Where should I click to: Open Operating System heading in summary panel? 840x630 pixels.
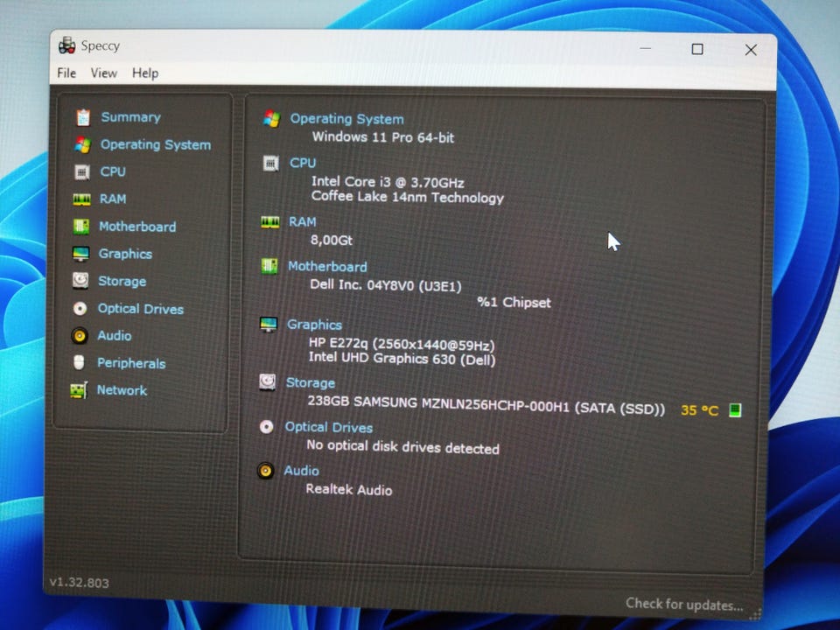pyautogui.click(x=347, y=119)
